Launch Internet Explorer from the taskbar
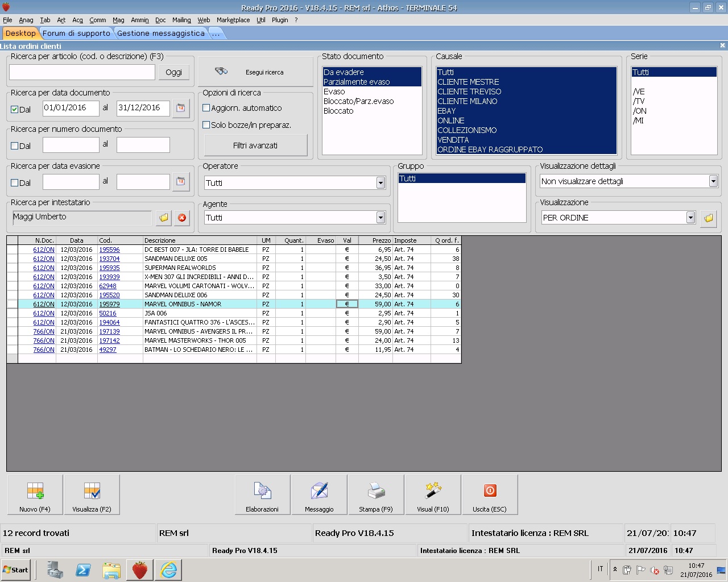The height and width of the screenshot is (582, 728). tap(169, 569)
